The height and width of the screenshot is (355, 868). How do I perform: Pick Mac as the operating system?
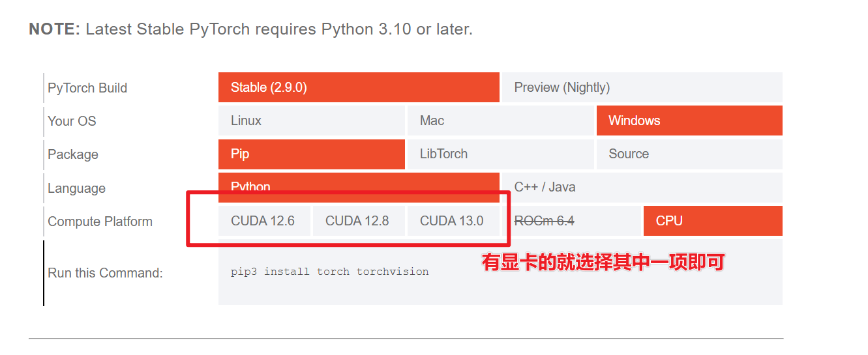500,121
